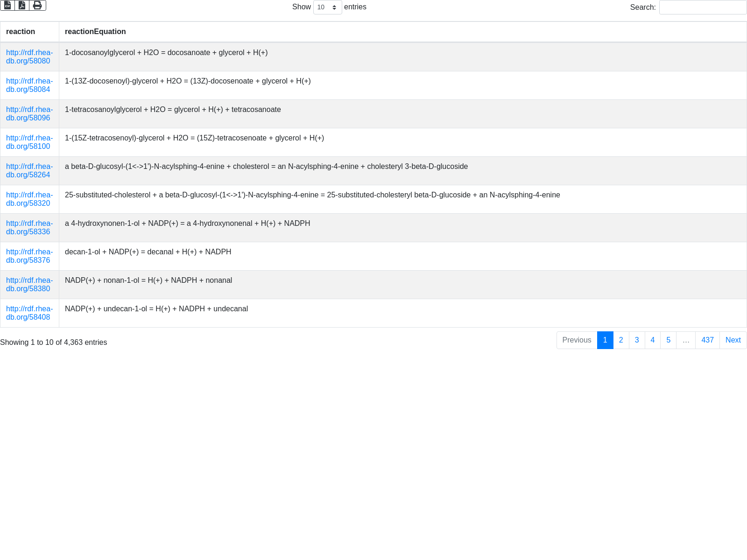The width and height of the screenshot is (747, 560).
Task: Sort by the reactionEquation column header
Action: 95,32
